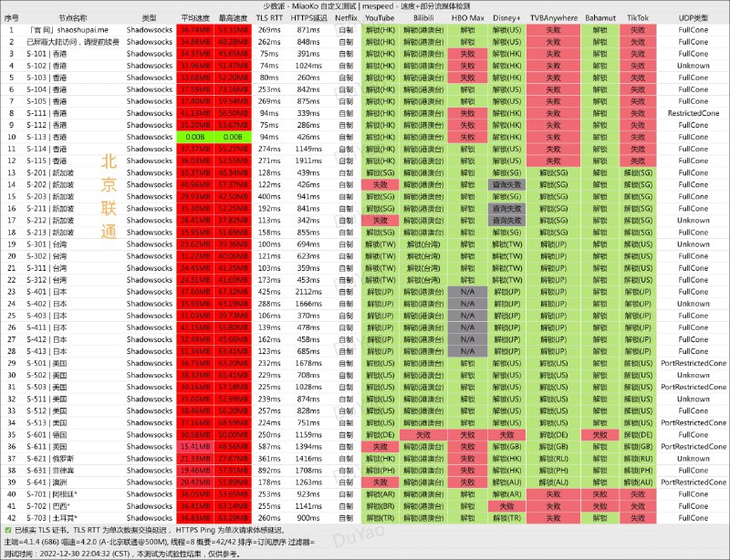730x560 pixels.
Task: Click the PortRestrictedCone UDP type for S-501
Action: coord(693,363)
